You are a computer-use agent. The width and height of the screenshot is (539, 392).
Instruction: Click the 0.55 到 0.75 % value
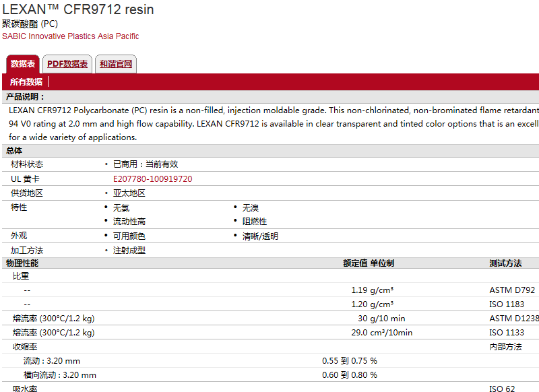[x=350, y=361]
